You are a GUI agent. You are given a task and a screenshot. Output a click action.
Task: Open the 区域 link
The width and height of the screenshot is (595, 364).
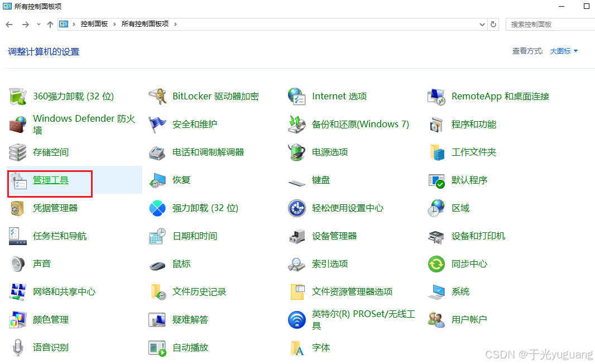point(460,208)
